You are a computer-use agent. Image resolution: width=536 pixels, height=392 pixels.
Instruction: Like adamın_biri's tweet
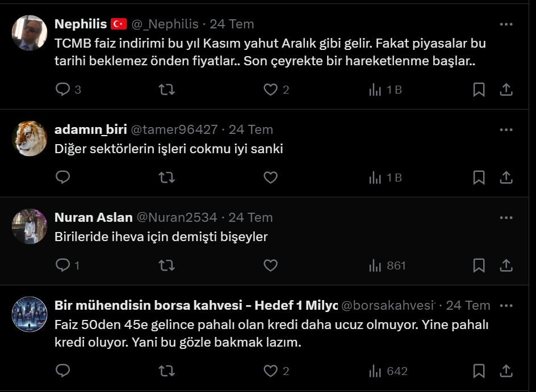point(271,178)
